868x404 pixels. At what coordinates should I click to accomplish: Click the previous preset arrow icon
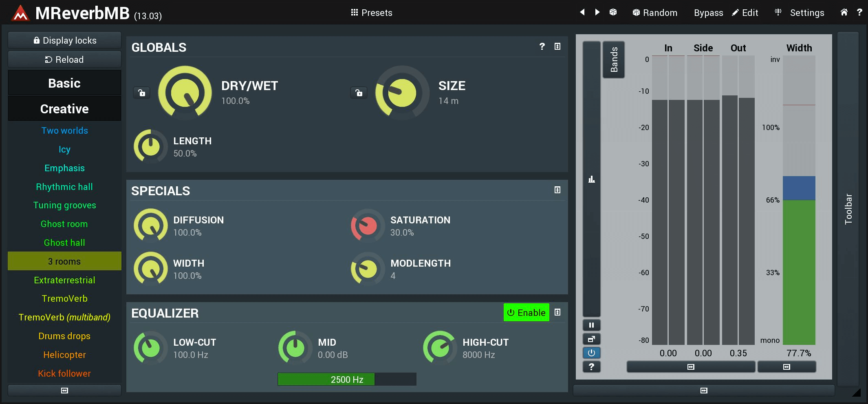[x=582, y=12]
